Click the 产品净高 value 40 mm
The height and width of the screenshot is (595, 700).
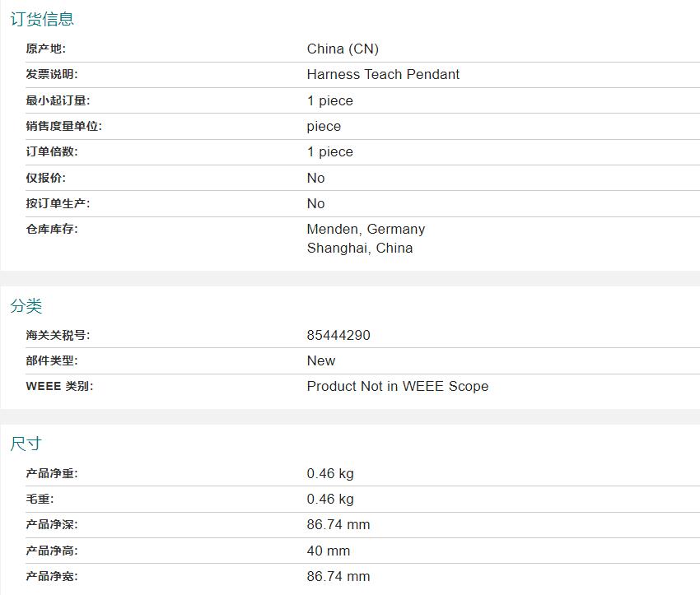(x=329, y=551)
